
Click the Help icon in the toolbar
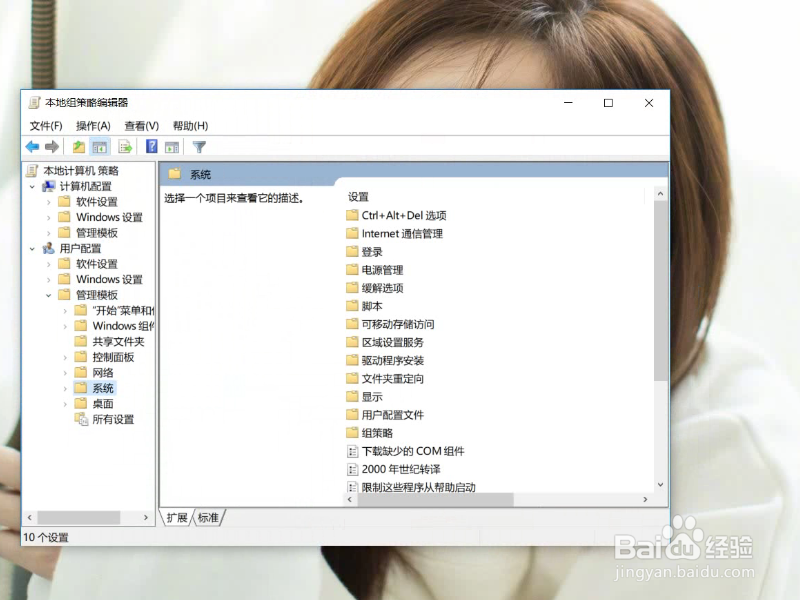tap(151, 146)
